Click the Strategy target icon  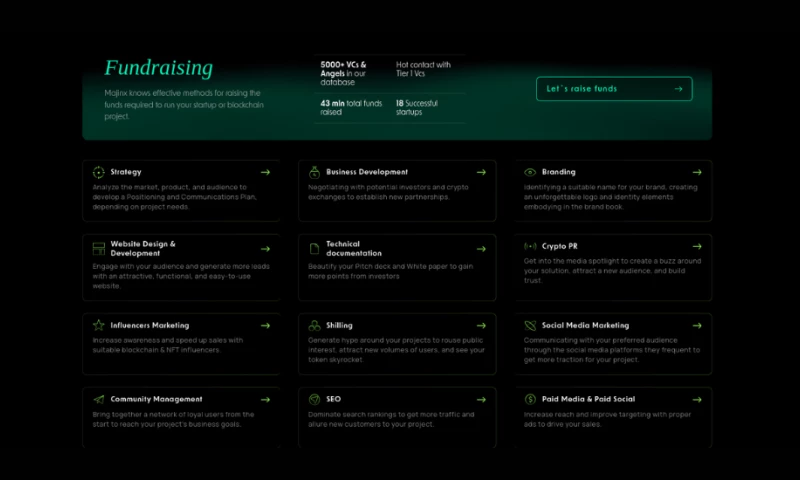click(98, 172)
